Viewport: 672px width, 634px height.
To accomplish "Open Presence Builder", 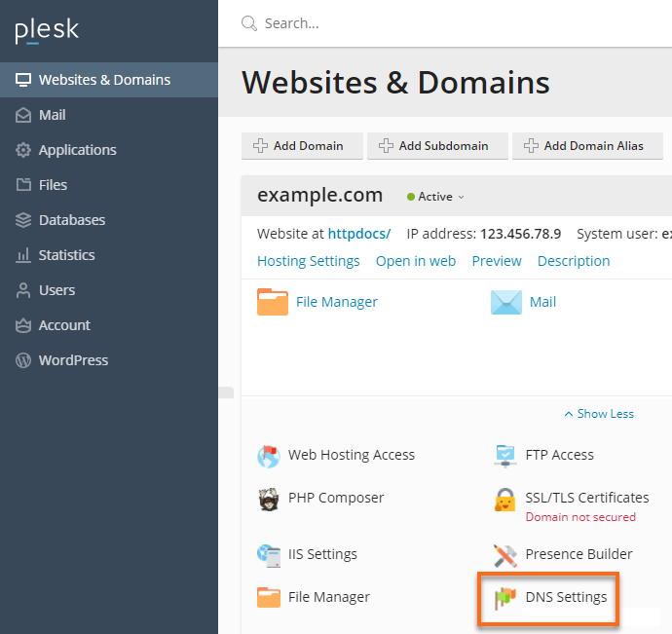I will [x=579, y=554].
